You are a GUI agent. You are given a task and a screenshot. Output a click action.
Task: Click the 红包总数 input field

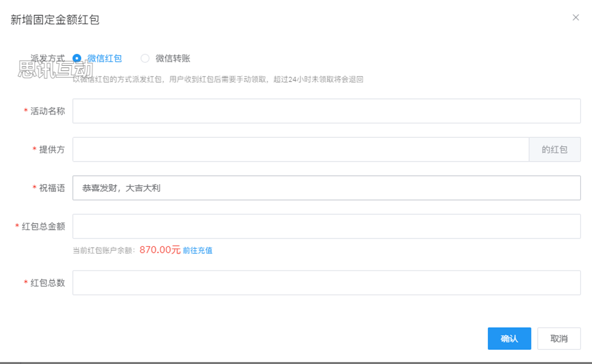click(326, 283)
